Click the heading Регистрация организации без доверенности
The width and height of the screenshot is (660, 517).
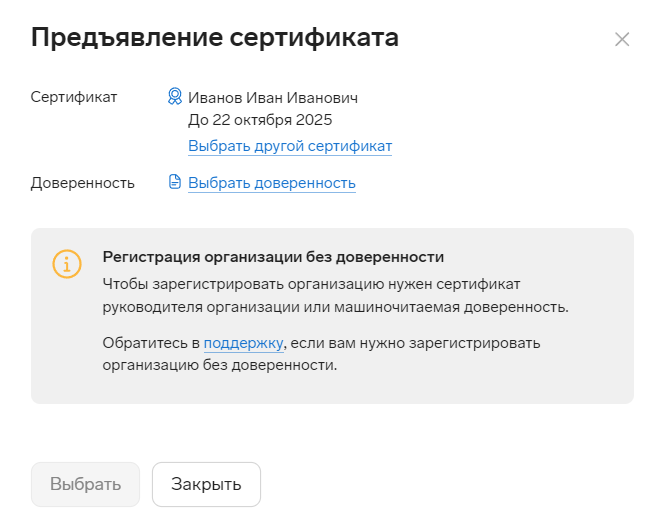pyautogui.click(x=273, y=257)
